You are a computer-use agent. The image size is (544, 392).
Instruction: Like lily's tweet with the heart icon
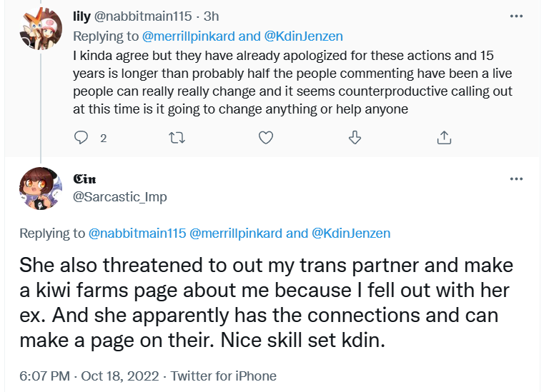(266, 138)
